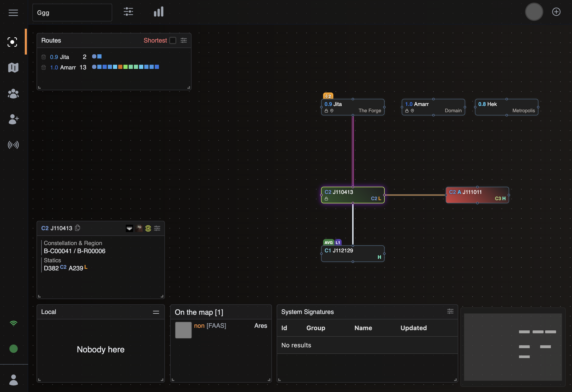
Task: Select the tracking/focus icon in the left sidebar
Action: click(13, 42)
